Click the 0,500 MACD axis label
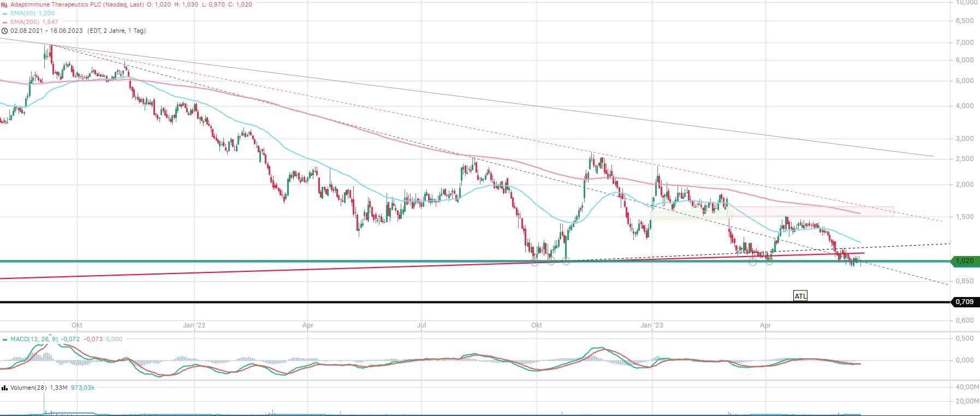 click(x=964, y=338)
